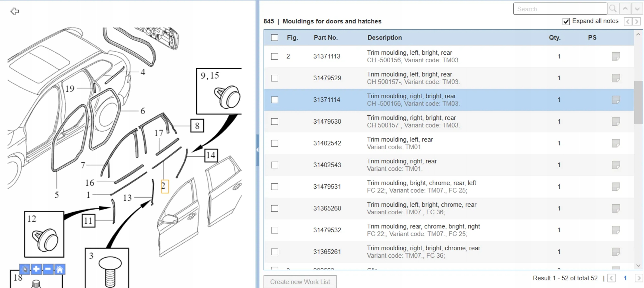Viewport: 644px width, 288px height.
Task: Sort by the Part No. column header
Action: pyautogui.click(x=325, y=38)
